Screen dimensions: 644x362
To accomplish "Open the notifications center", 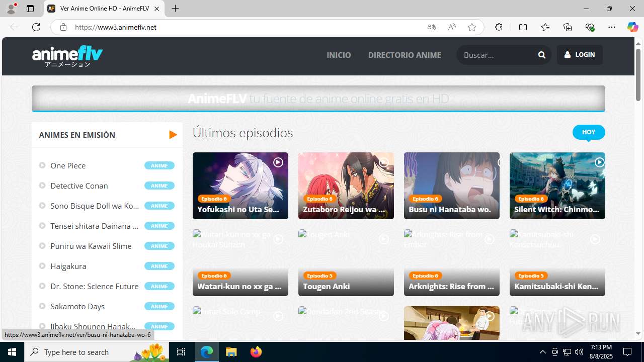I will [627, 352].
